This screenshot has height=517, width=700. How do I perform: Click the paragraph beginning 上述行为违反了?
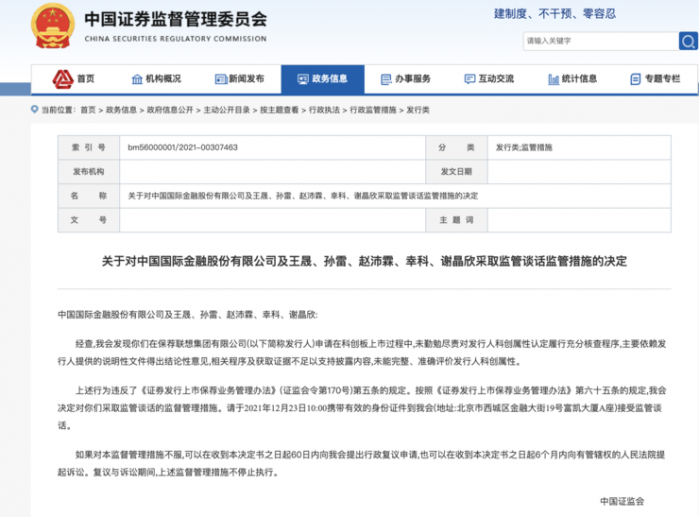362,408
